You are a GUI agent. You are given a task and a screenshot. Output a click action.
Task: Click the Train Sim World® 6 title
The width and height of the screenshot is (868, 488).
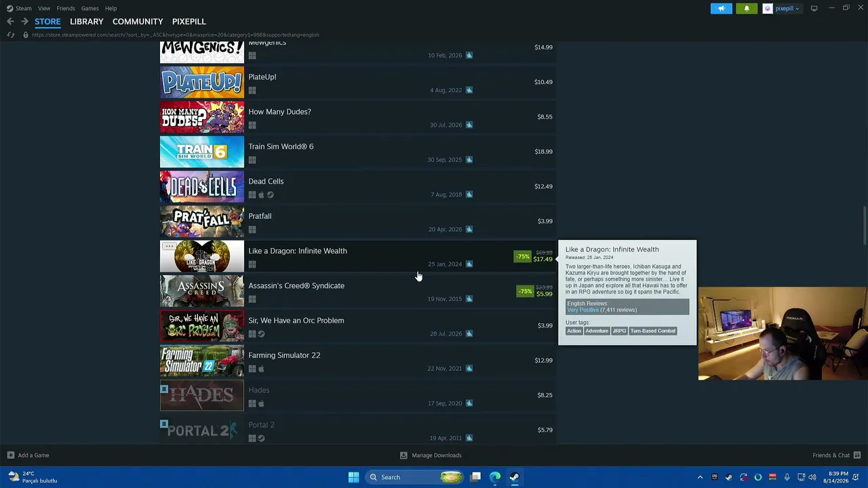281,146
